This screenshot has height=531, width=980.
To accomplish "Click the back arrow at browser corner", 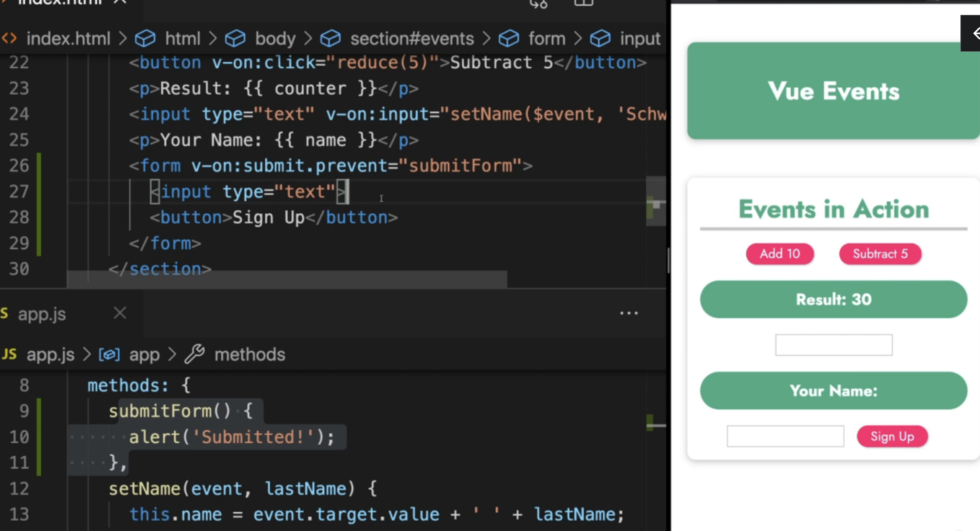I will [974, 33].
